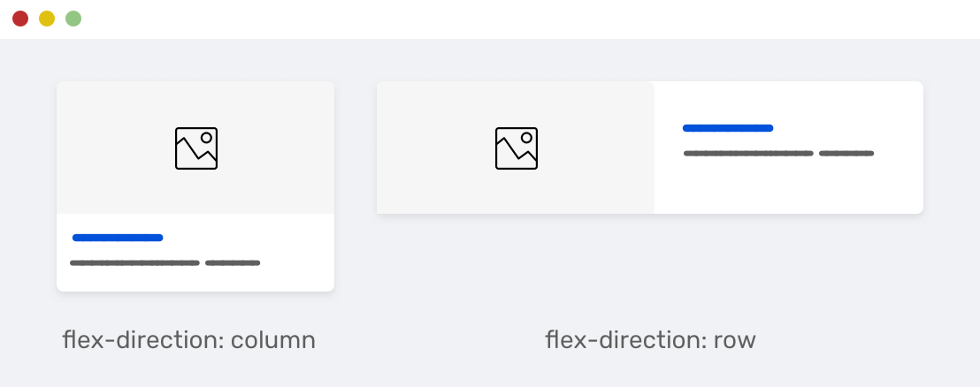The height and width of the screenshot is (387, 980).
Task: Click the red window dot
Action: point(20,19)
